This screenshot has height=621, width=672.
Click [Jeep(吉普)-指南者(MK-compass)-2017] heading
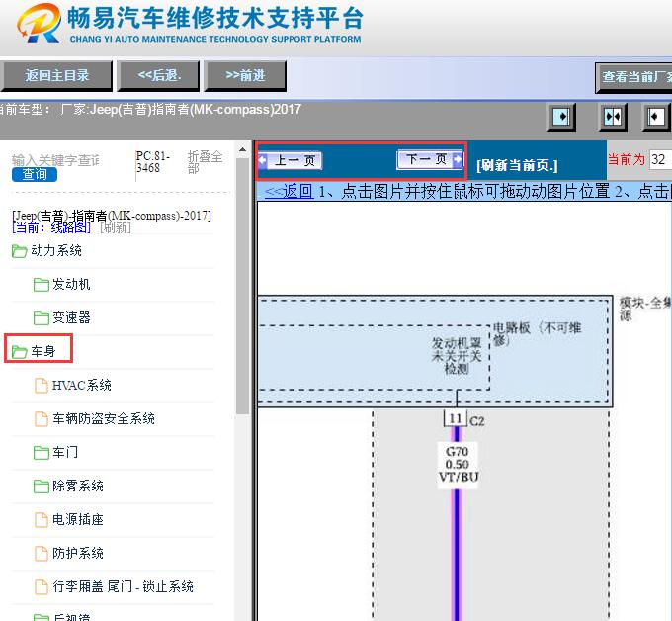click(112, 215)
